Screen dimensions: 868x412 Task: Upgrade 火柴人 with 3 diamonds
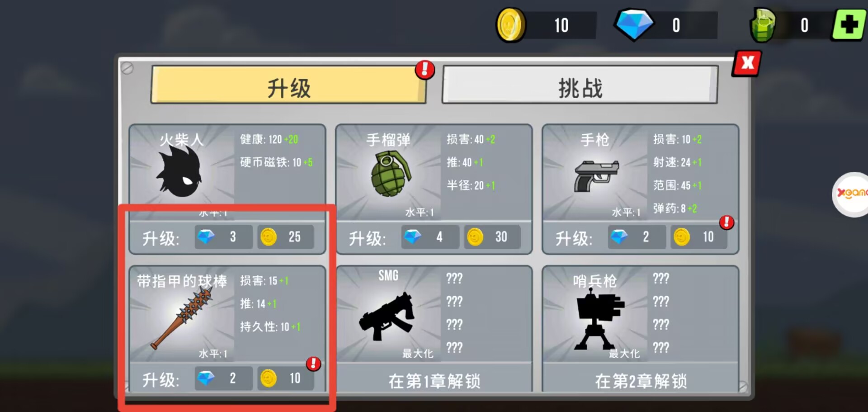(x=223, y=237)
